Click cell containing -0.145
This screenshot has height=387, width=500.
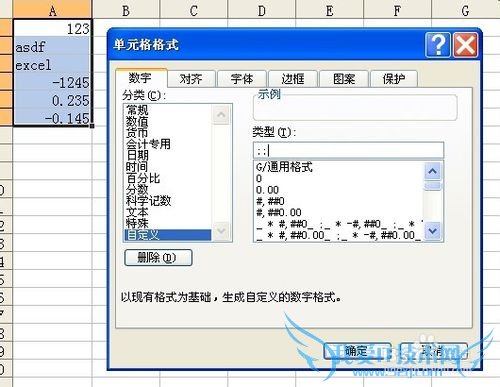point(52,118)
